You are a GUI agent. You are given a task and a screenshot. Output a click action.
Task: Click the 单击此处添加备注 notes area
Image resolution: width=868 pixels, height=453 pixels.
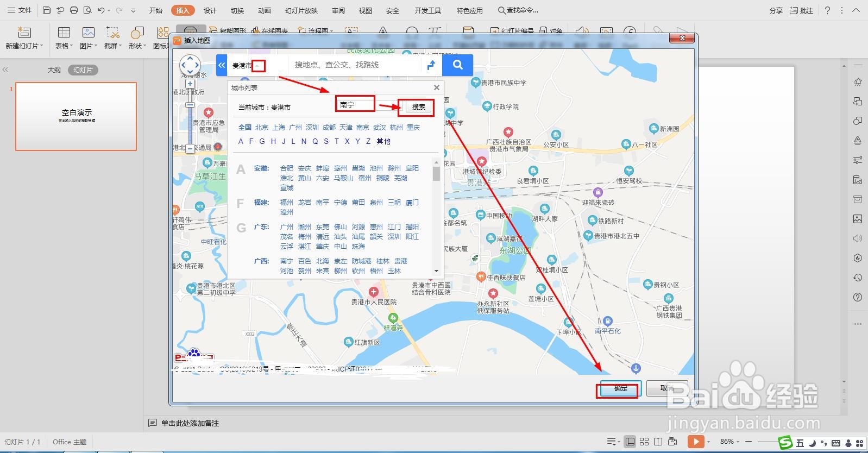coord(190,423)
